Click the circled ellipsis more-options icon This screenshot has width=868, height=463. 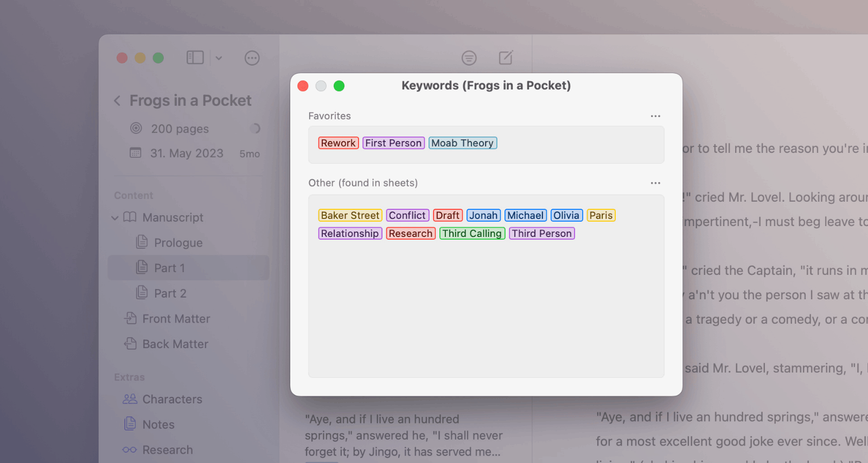pyautogui.click(x=252, y=58)
